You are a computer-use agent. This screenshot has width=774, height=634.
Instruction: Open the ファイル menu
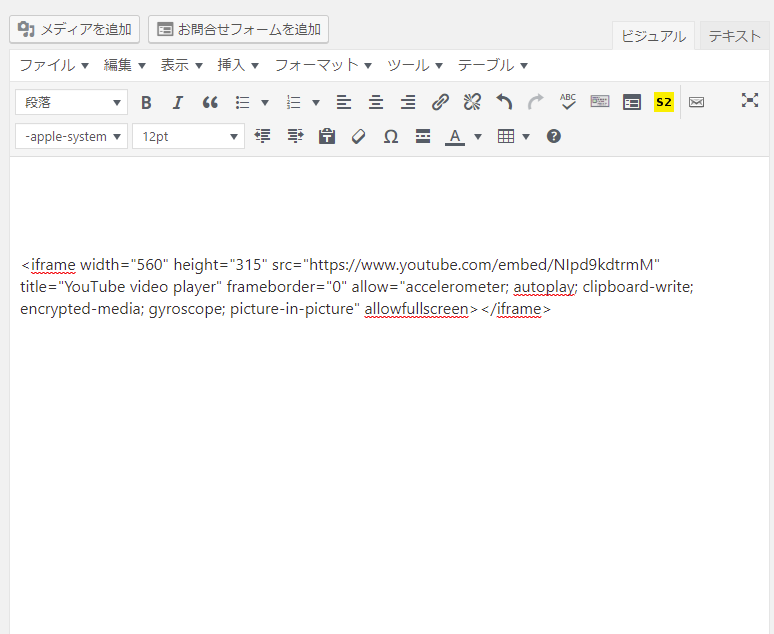pyautogui.click(x=54, y=65)
